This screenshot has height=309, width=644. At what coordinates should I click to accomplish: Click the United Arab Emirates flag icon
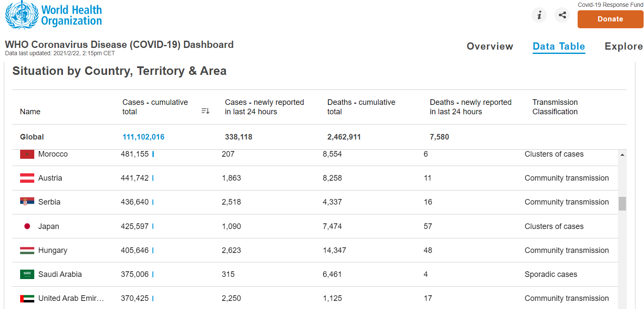coord(27,298)
